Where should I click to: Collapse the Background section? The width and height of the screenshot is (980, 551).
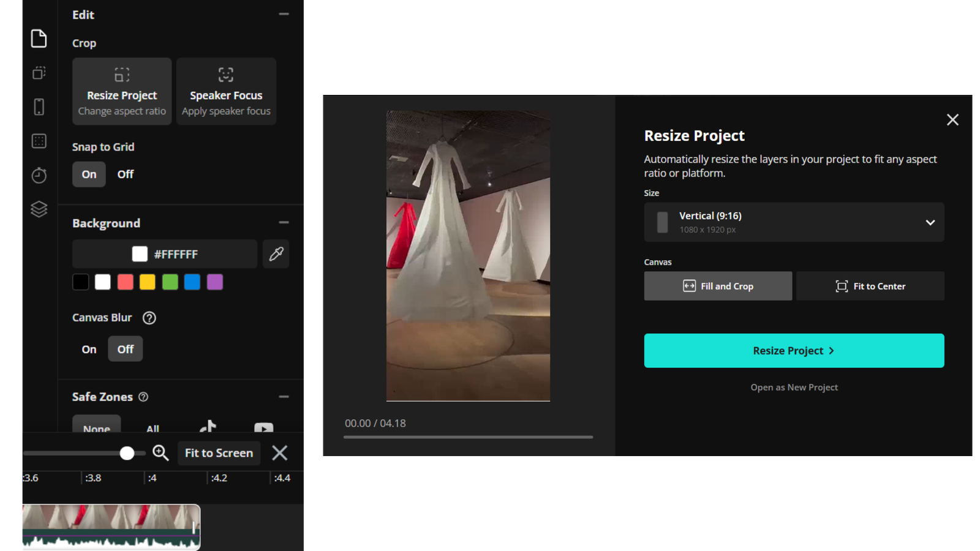click(284, 222)
